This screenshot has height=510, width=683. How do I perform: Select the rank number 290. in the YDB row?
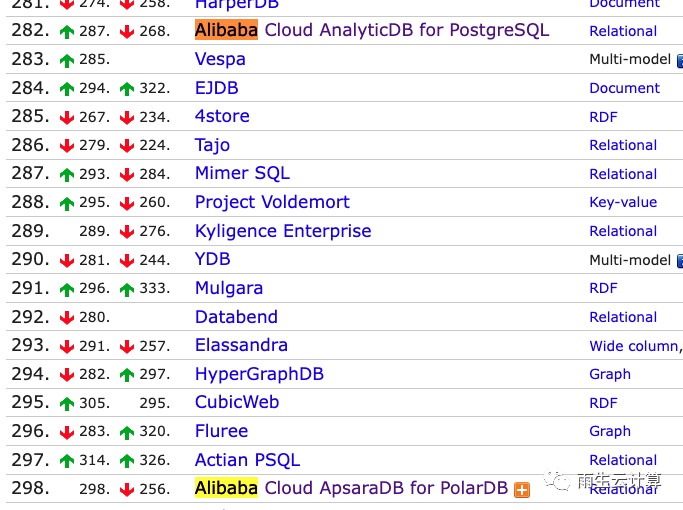point(30,259)
